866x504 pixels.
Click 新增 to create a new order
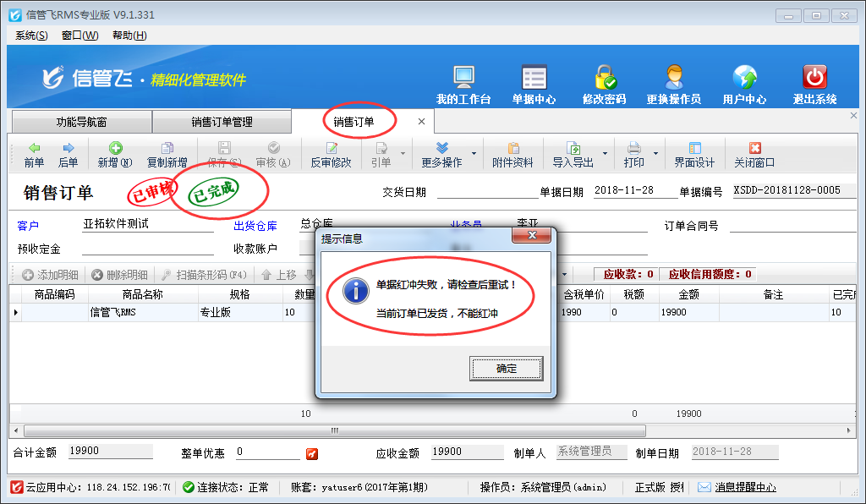[x=114, y=155]
